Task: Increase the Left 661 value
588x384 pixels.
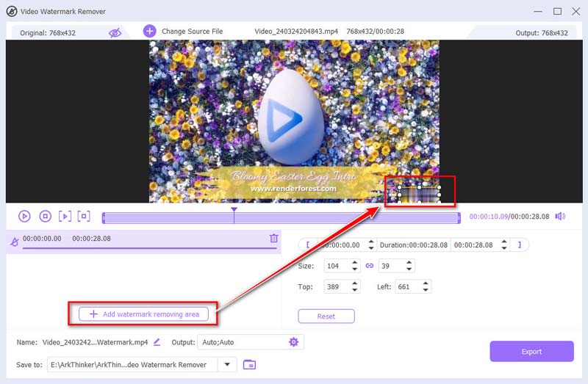Action: 426,283
